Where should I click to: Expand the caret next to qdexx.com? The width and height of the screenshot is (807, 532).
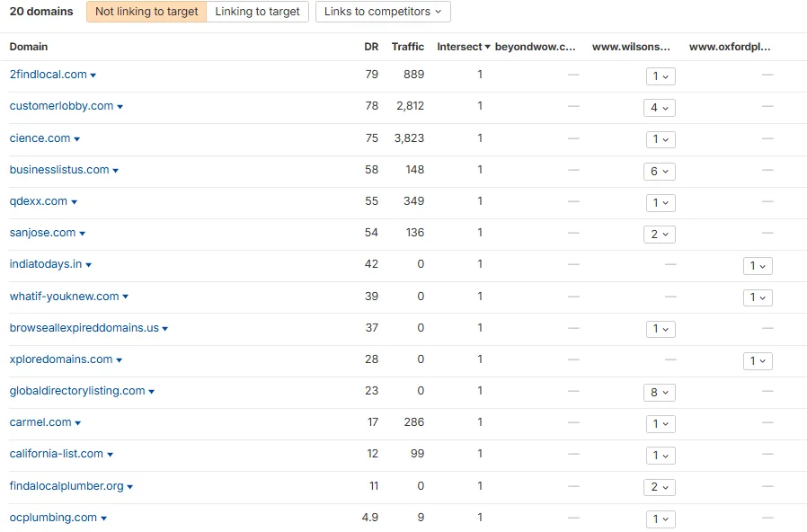click(75, 202)
